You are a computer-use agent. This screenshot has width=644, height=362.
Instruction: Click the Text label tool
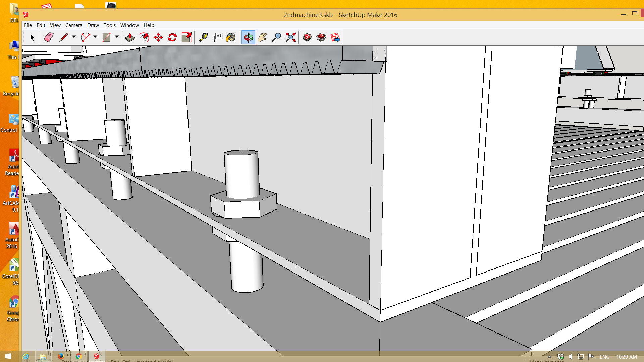tap(218, 37)
